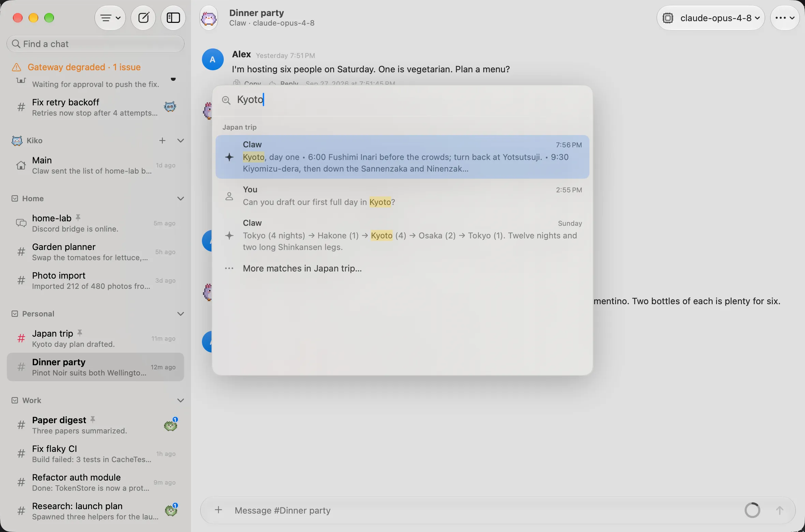Open the Refactor auth module channel
The height and width of the screenshot is (532, 805).
pos(96,483)
